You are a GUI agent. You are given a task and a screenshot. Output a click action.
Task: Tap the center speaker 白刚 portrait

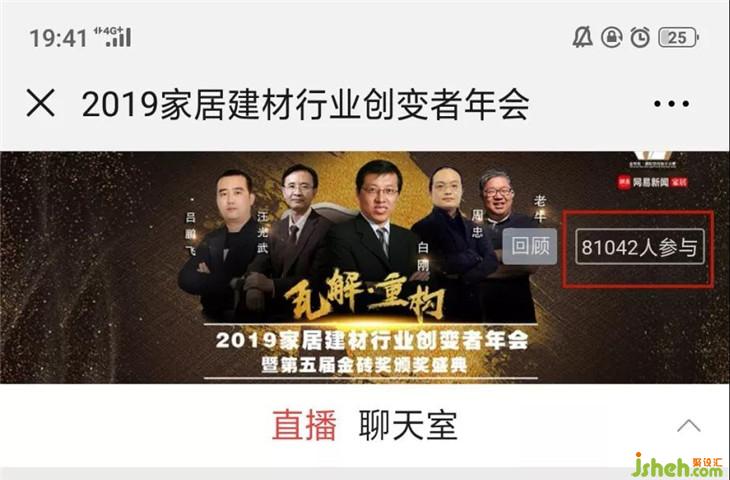[x=377, y=219]
